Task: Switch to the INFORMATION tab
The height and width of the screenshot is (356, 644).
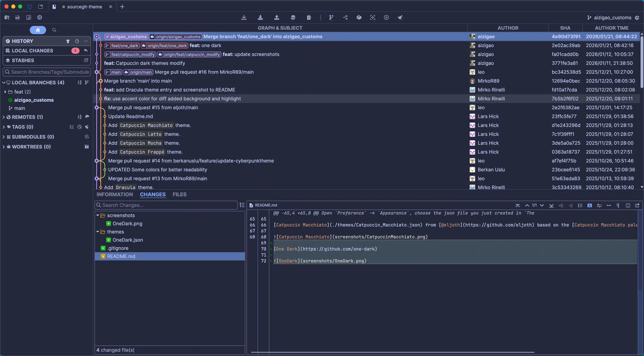Action: tap(115, 194)
